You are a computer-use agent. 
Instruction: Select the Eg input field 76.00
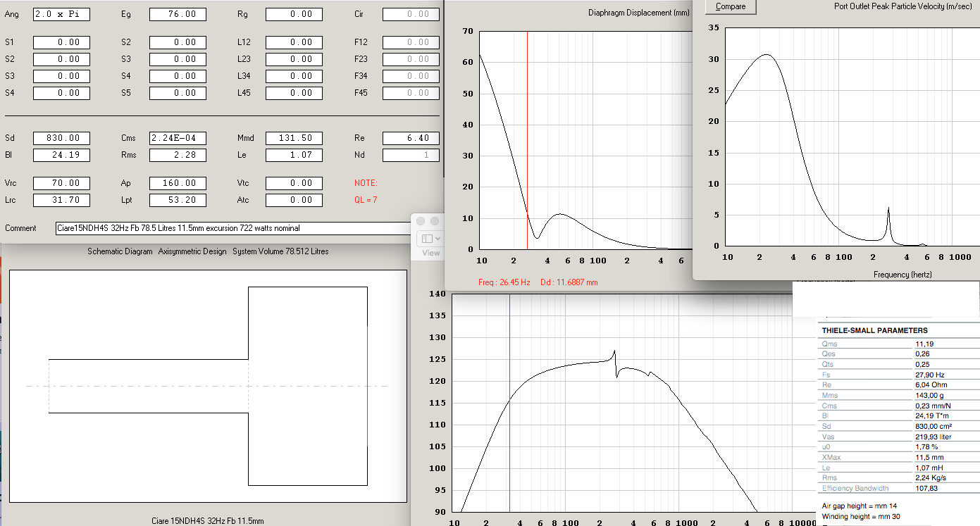coord(178,14)
